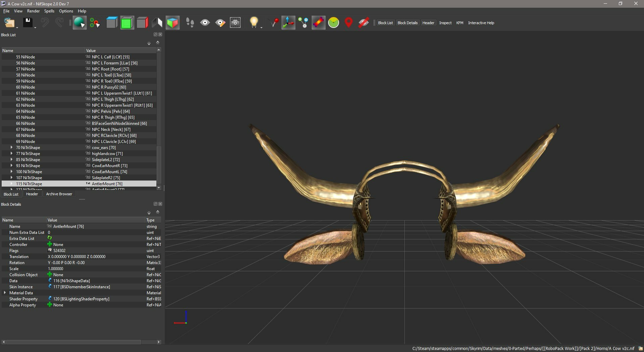The image size is (644, 352).
Task: Click the Block List scrollbar down arrow
Action: click(x=159, y=188)
